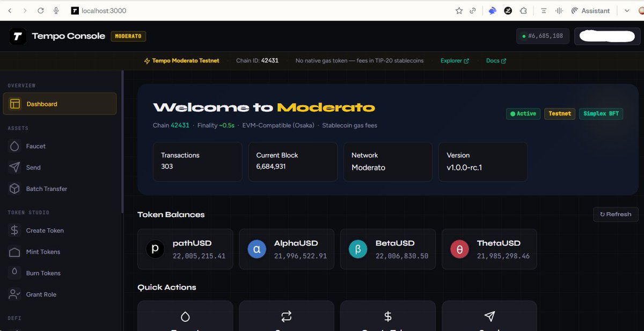Click the Chain ID 42431 text
This screenshot has width=644, height=331.
pos(257,61)
